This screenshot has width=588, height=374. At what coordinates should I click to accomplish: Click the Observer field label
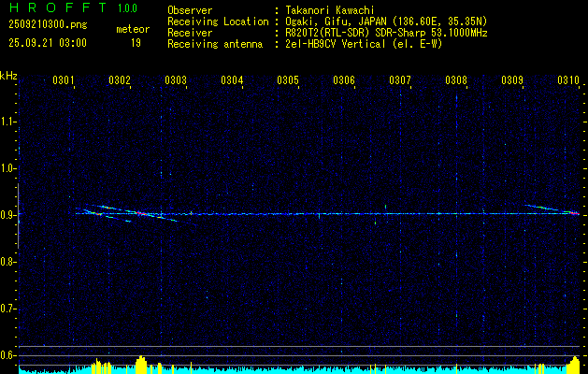click(190, 10)
